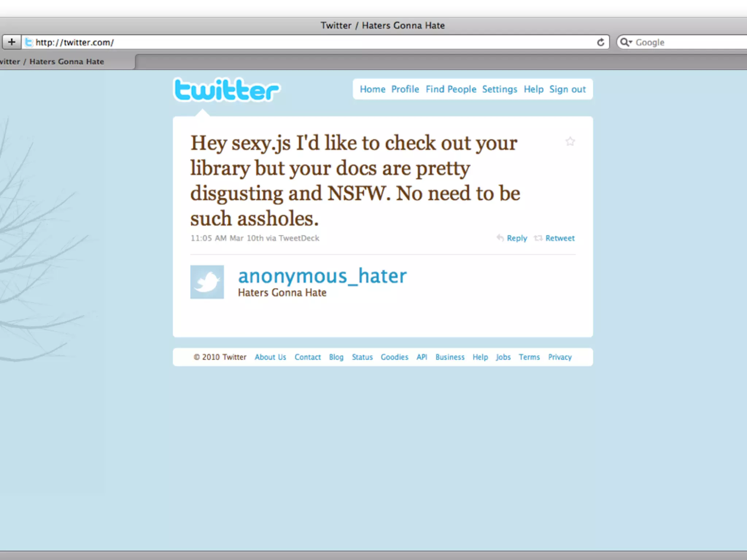Open the Google search magnifier dropdown

pyautogui.click(x=626, y=42)
